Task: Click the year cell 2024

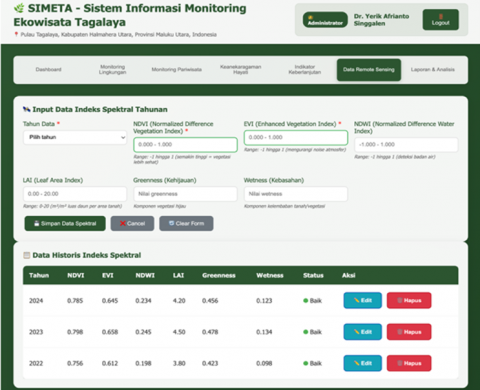Action: click(x=36, y=301)
